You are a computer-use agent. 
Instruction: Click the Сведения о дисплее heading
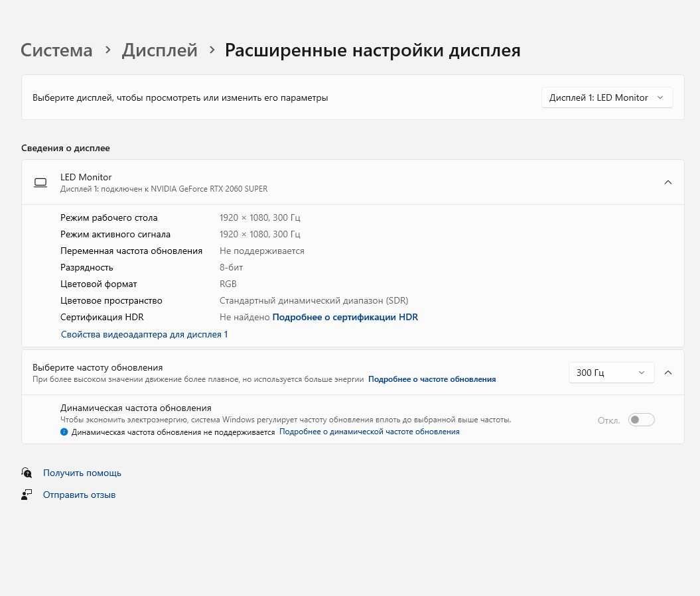point(66,148)
